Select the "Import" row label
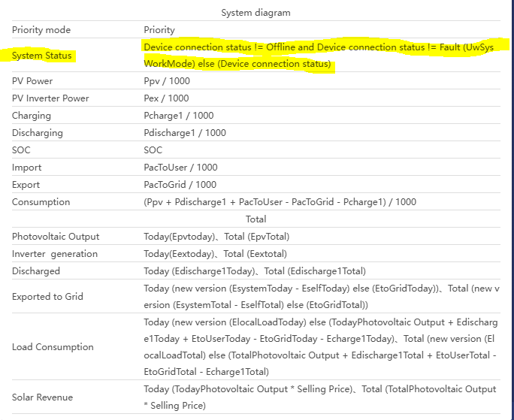The height and width of the screenshot is (420, 514). (27, 168)
